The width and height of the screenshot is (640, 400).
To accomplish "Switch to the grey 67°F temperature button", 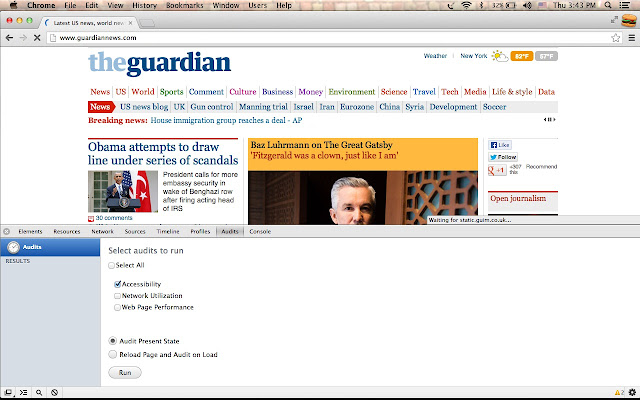I will [x=547, y=56].
